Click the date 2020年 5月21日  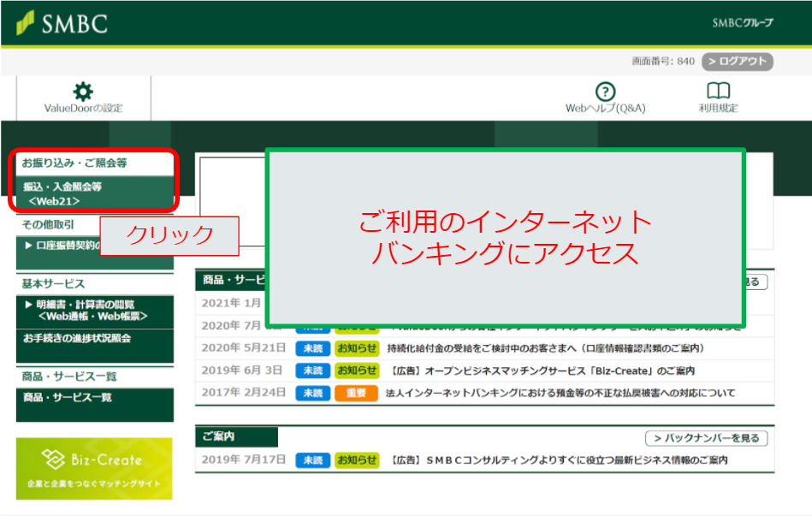coord(243,347)
